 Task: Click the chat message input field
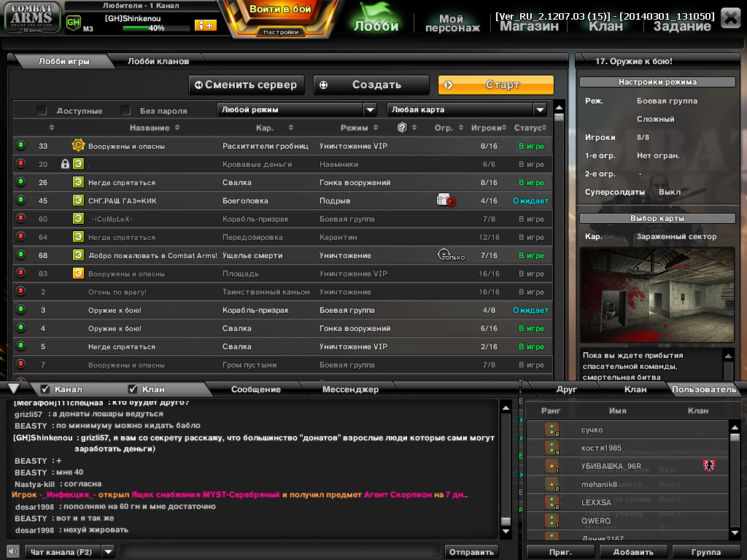(280, 552)
